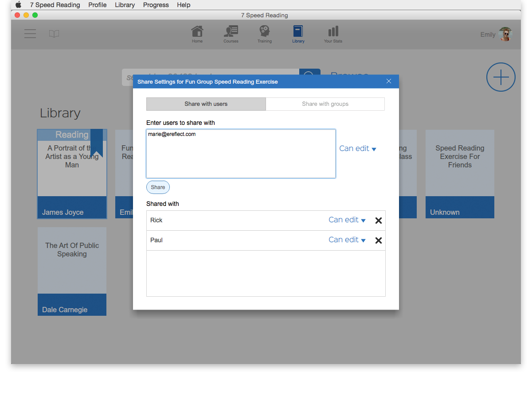Click Dale Carnegie author label
Image resolution: width=532 pixels, height=403 pixels.
(x=65, y=310)
